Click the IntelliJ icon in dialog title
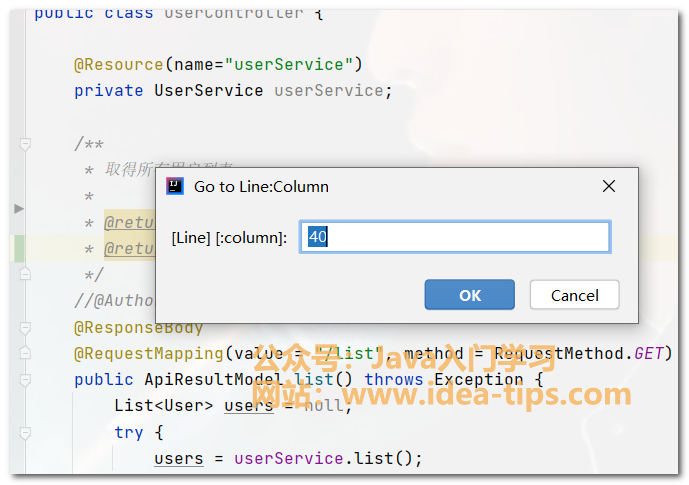 tap(175, 186)
